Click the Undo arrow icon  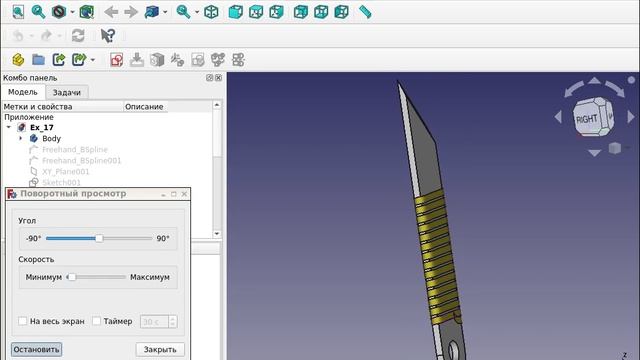click(18, 36)
